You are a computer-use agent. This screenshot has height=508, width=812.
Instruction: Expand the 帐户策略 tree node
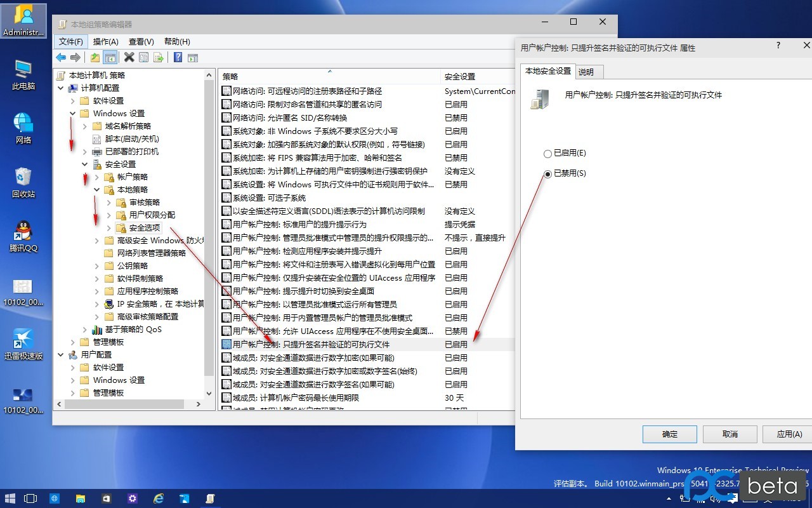97,177
